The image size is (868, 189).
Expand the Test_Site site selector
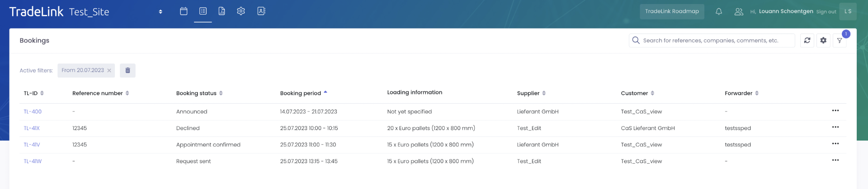(x=160, y=12)
